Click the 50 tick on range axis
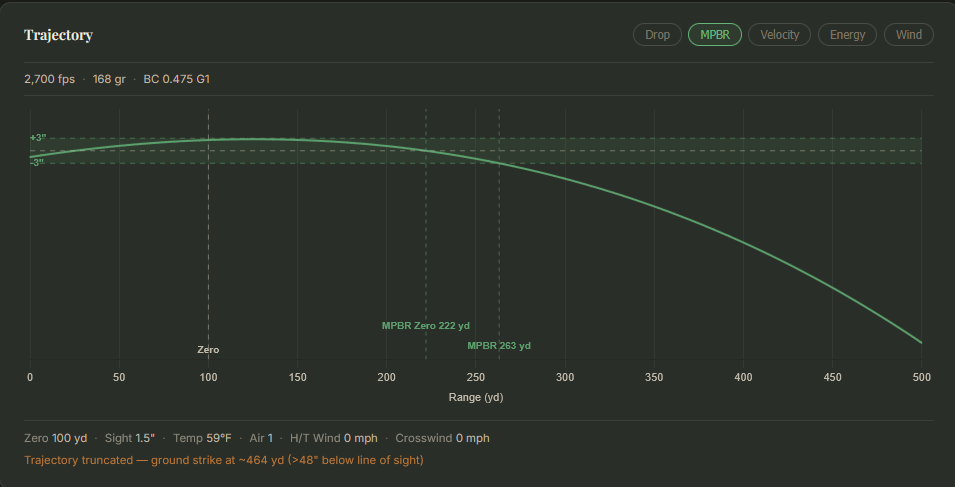This screenshot has width=955, height=487. click(x=119, y=377)
